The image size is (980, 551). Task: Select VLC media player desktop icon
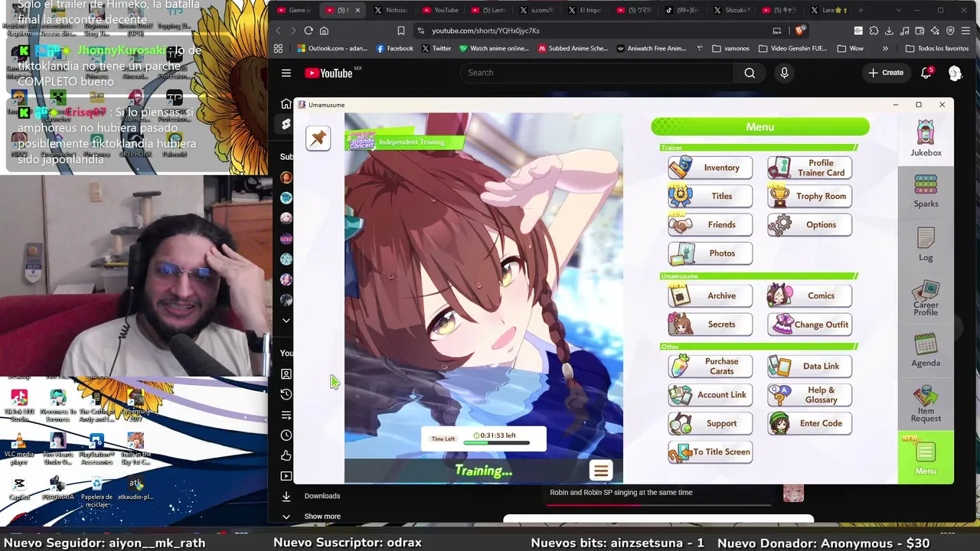pos(20,448)
